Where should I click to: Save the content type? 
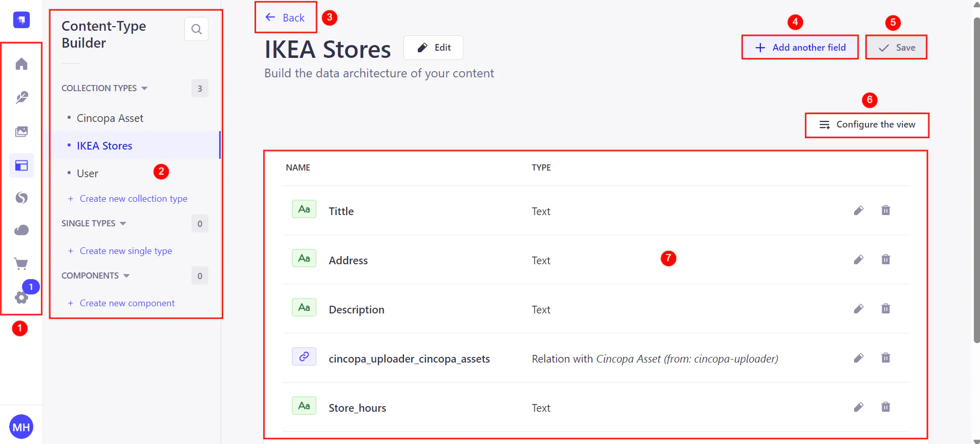pos(897,48)
